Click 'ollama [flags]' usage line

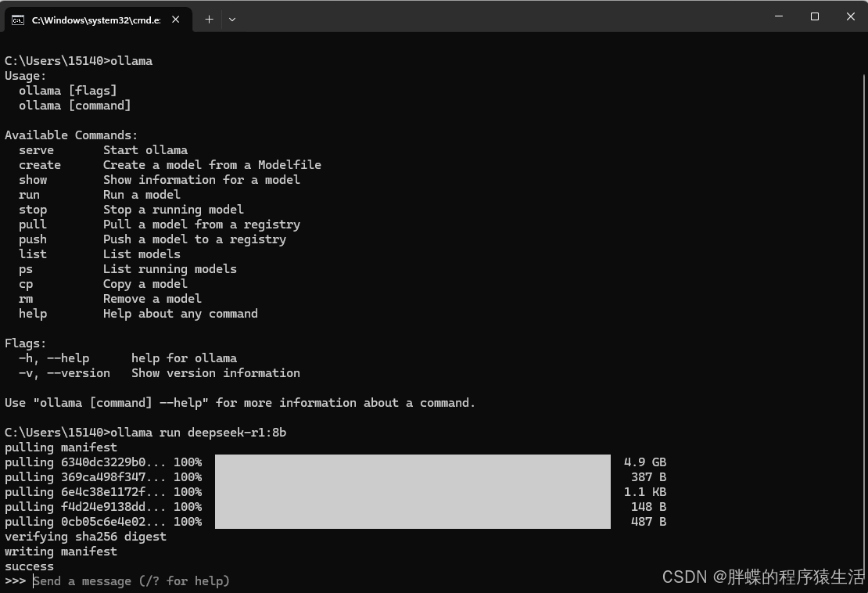[x=68, y=91]
